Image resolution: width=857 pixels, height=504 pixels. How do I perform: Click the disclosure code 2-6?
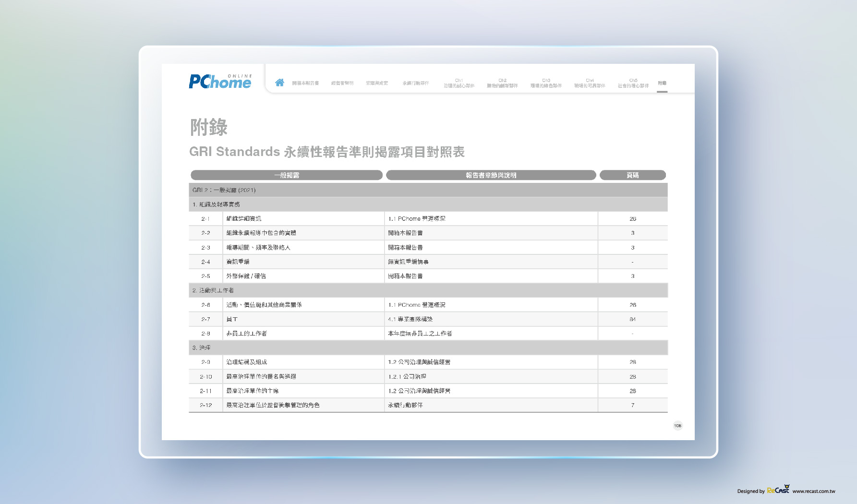coord(205,305)
